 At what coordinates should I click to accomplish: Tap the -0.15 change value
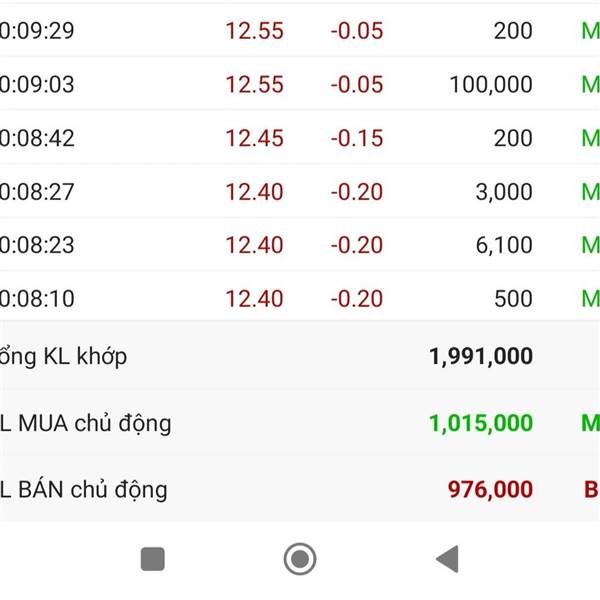[357, 138]
